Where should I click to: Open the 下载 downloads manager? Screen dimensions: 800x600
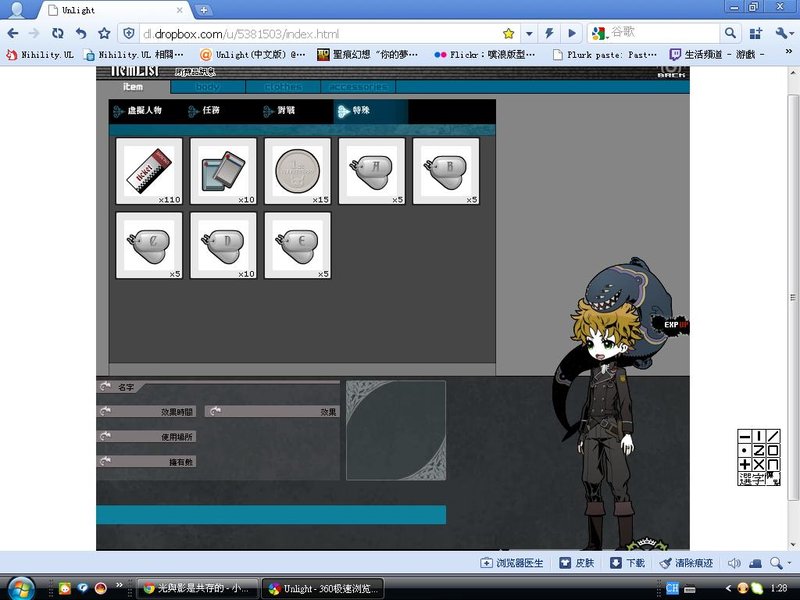628,563
